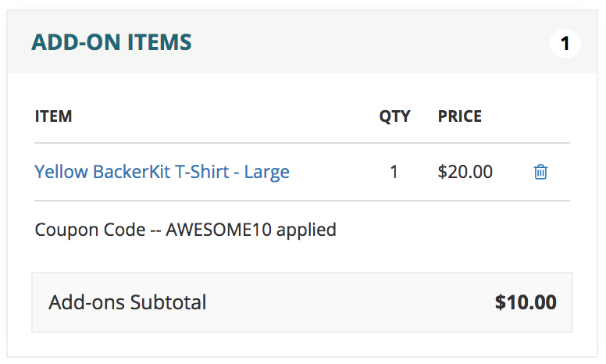Click the Coupon Code label text
The width and height of the screenshot is (606, 364).
click(90, 230)
